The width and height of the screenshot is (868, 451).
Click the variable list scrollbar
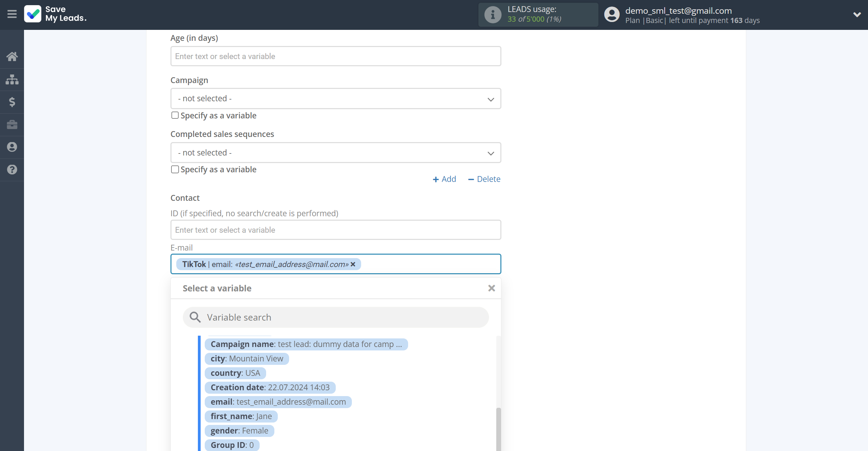[498, 429]
